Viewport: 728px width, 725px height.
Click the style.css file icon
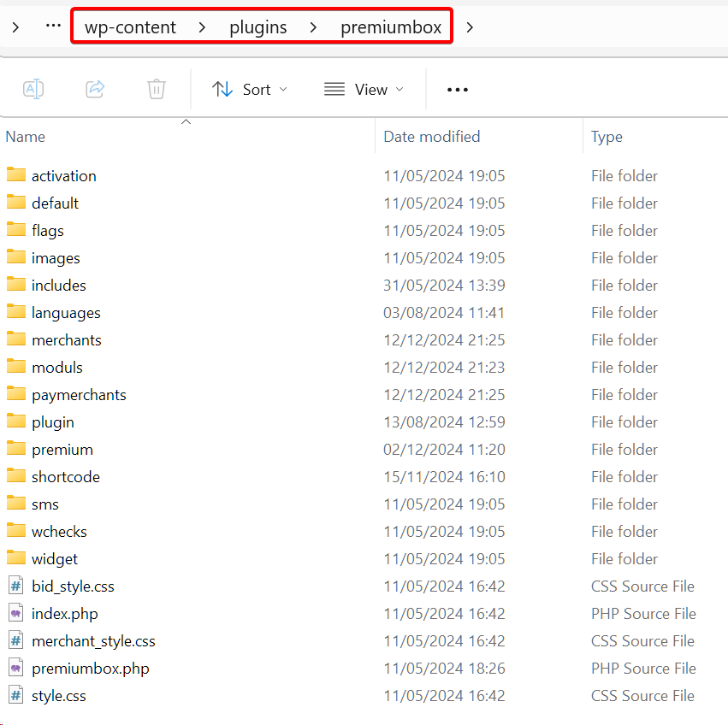pos(16,695)
